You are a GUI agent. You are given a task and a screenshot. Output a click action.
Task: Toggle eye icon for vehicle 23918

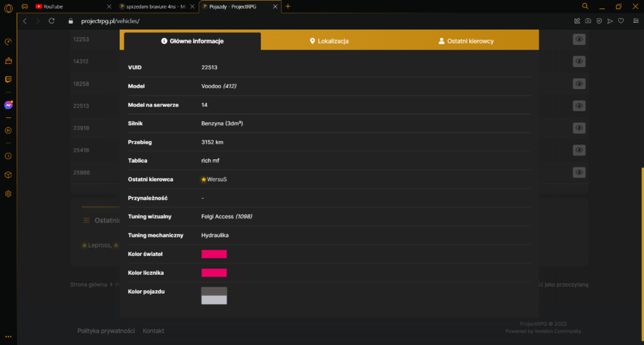click(579, 128)
